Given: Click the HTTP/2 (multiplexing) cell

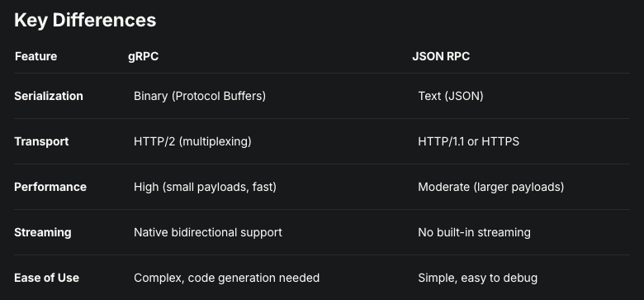Looking at the screenshot, I should click(x=192, y=142).
